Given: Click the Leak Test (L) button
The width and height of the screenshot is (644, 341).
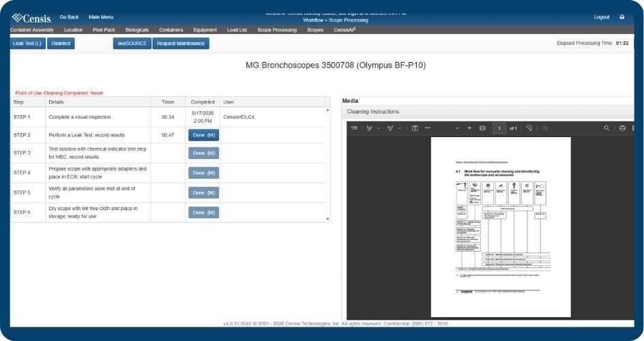Looking at the screenshot, I should pos(27,44).
